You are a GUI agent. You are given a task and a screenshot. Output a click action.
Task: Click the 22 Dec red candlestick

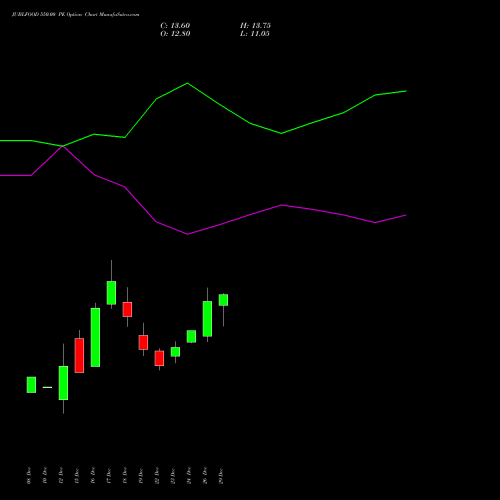[x=159, y=358]
